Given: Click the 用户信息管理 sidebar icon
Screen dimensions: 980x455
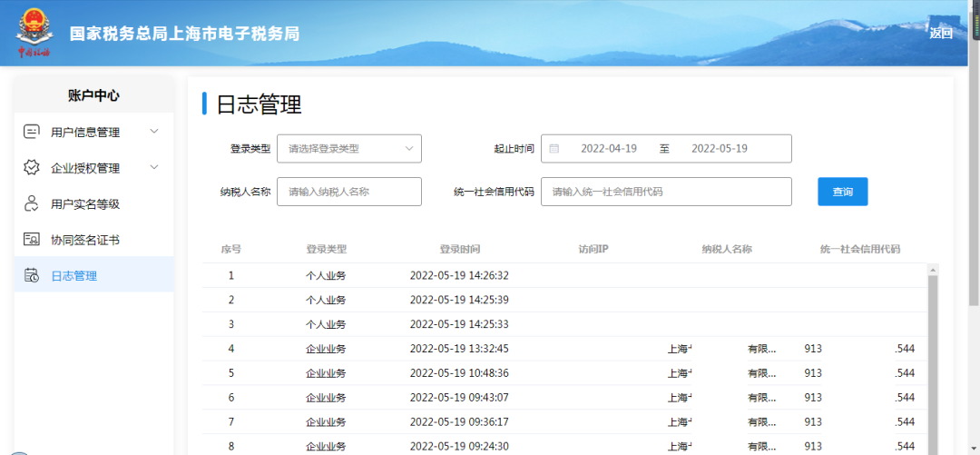Looking at the screenshot, I should point(31,132).
